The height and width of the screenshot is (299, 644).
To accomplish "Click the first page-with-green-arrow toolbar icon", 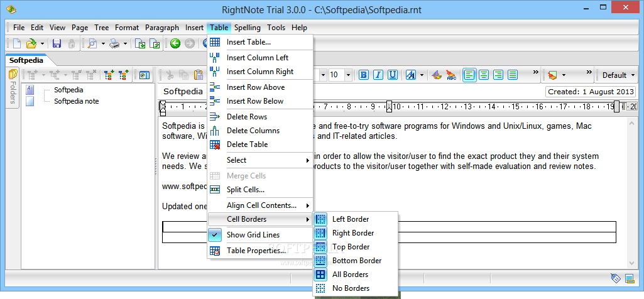I will click(x=141, y=43).
